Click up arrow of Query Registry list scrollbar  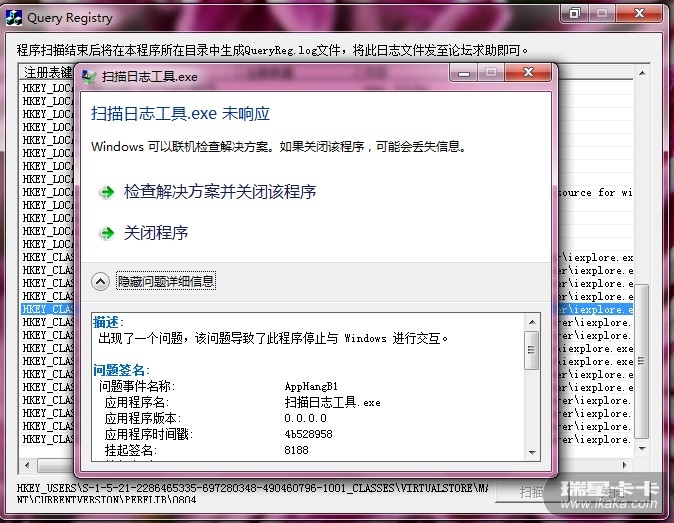(642, 73)
